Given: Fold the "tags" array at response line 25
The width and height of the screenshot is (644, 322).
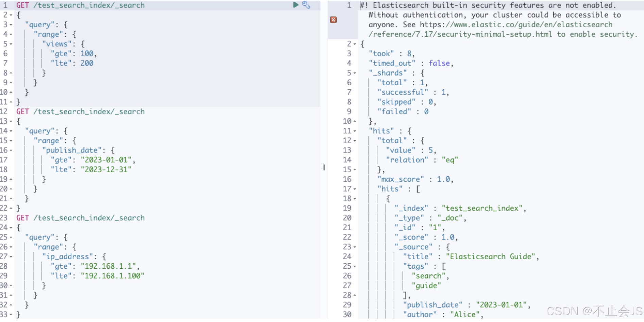Looking at the screenshot, I should point(355,266).
